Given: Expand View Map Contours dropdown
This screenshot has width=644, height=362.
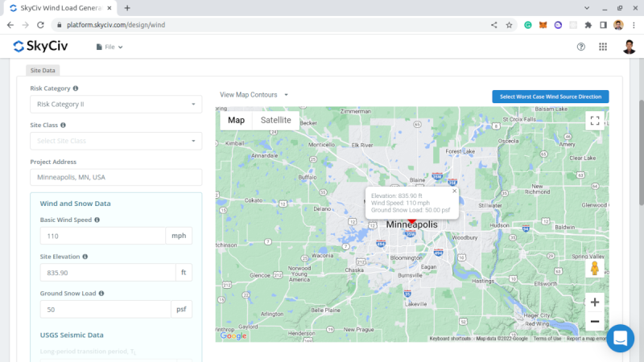Looking at the screenshot, I should 254,95.
